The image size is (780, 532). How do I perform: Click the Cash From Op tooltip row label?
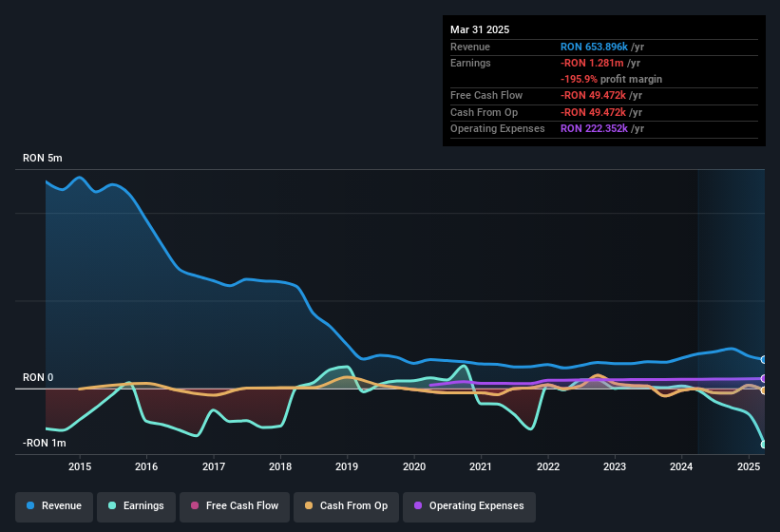click(484, 112)
